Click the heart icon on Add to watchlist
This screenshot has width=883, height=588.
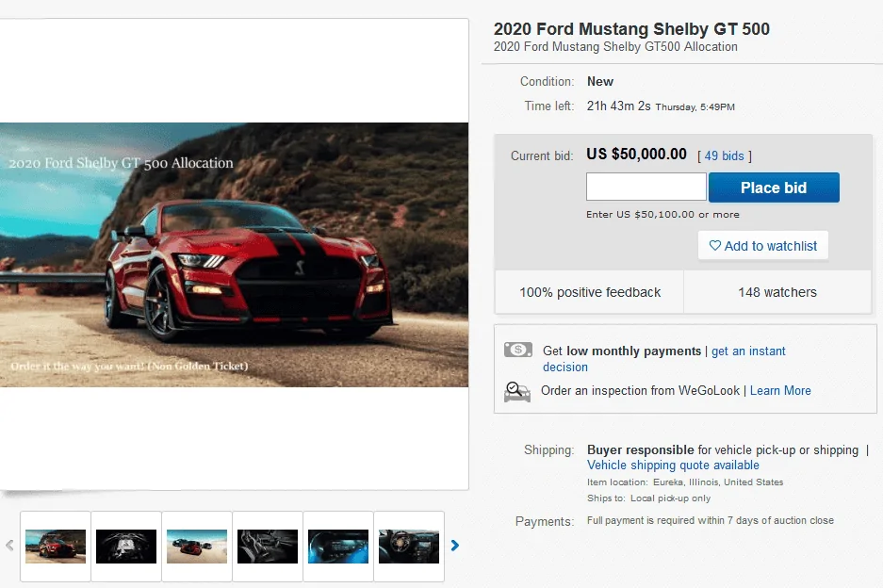[714, 246]
